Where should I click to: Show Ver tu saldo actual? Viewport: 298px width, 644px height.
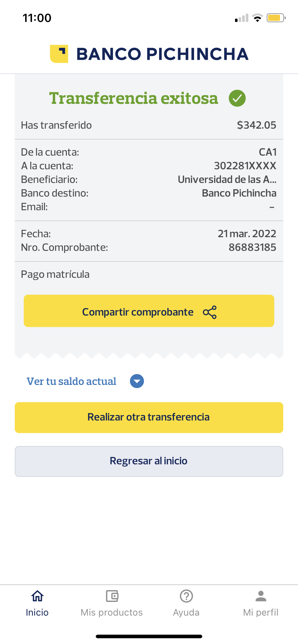pos(72,381)
